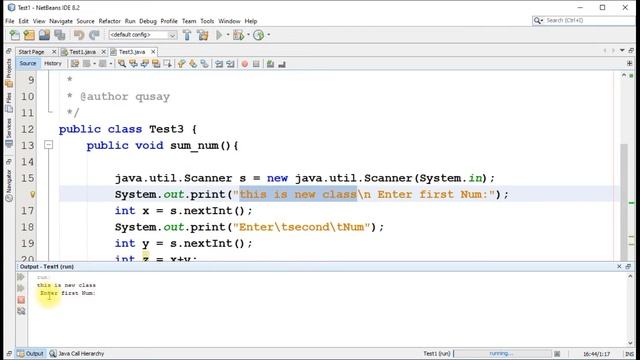This screenshot has height=360, width=640.
Task: Click the Shift Line Left icon
Action: pyautogui.click(x=219, y=64)
